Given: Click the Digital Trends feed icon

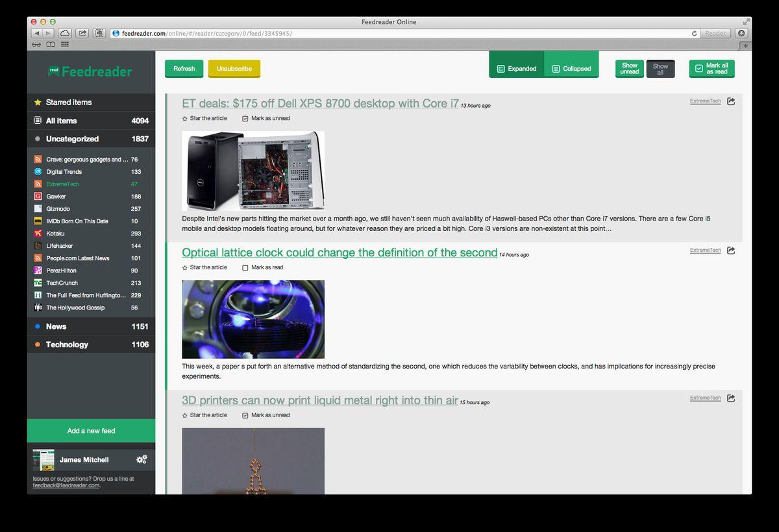Looking at the screenshot, I should point(38,172).
